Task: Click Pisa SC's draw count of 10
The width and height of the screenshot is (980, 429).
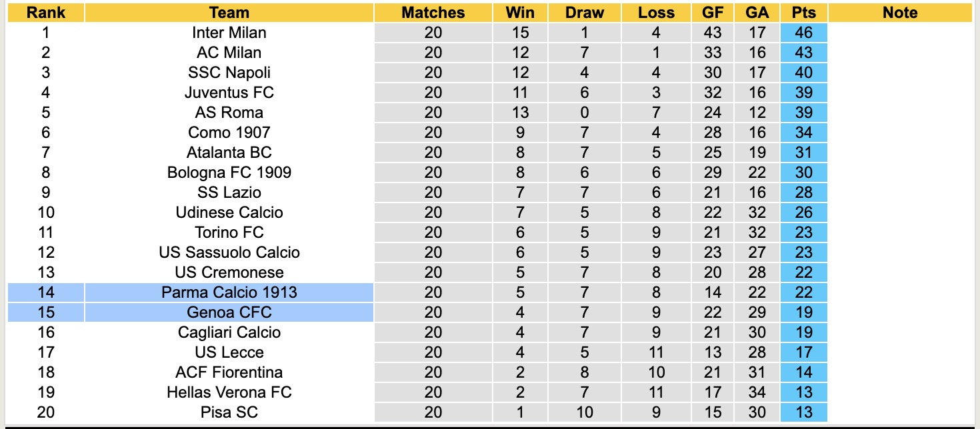Action: (585, 412)
